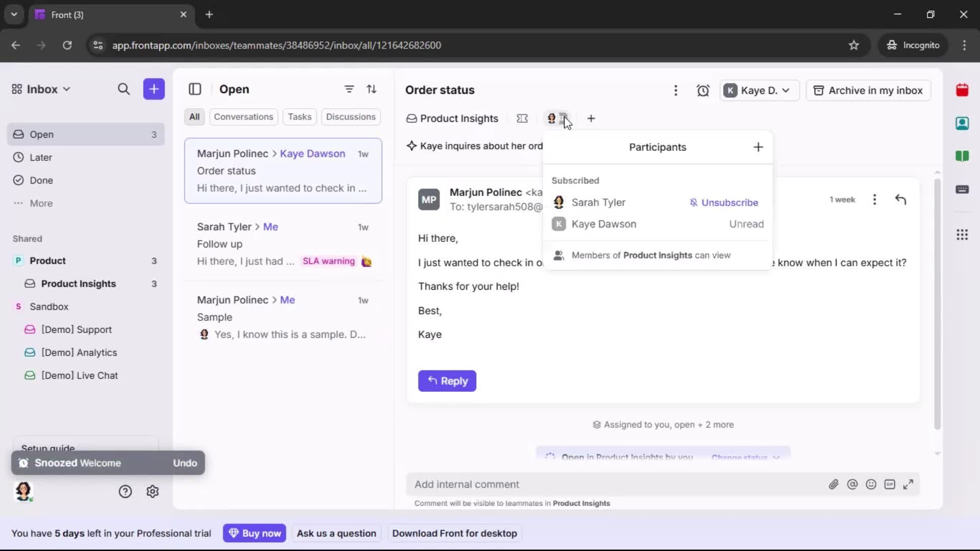980x551 pixels.
Task: Filter to show only unread conversations
Action: coord(349,89)
